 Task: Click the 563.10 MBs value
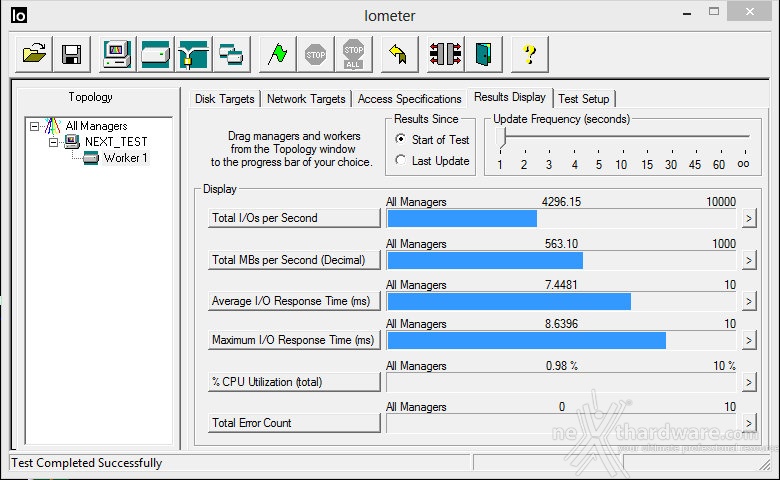[561, 243]
